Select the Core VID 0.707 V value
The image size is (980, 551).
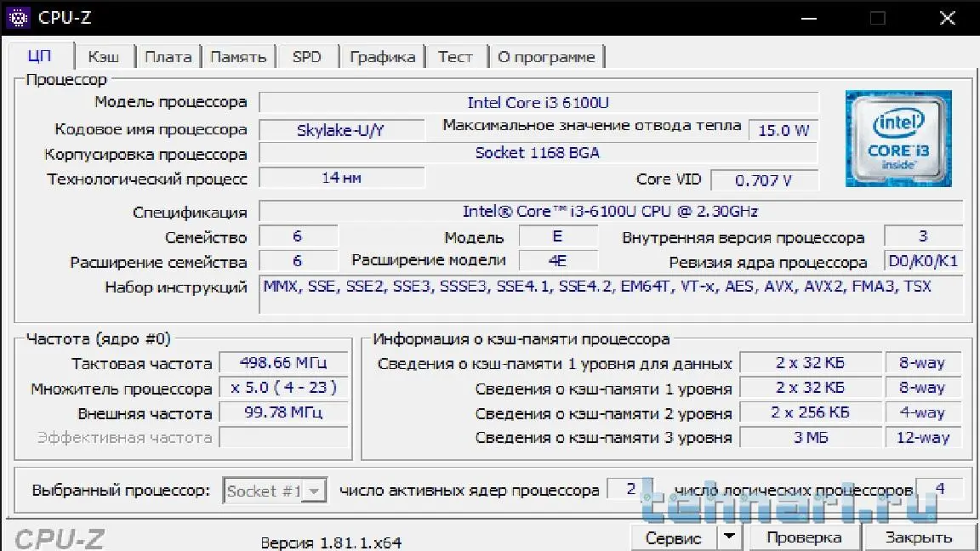coord(764,180)
